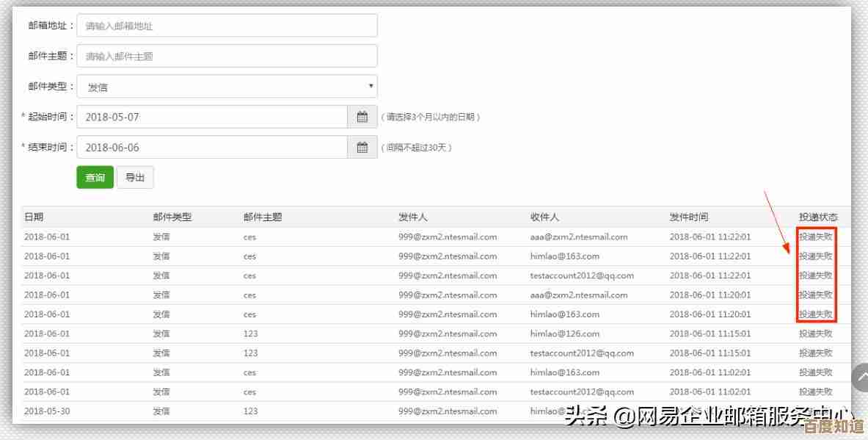Focus the 邮箱地址 input field

(x=226, y=26)
